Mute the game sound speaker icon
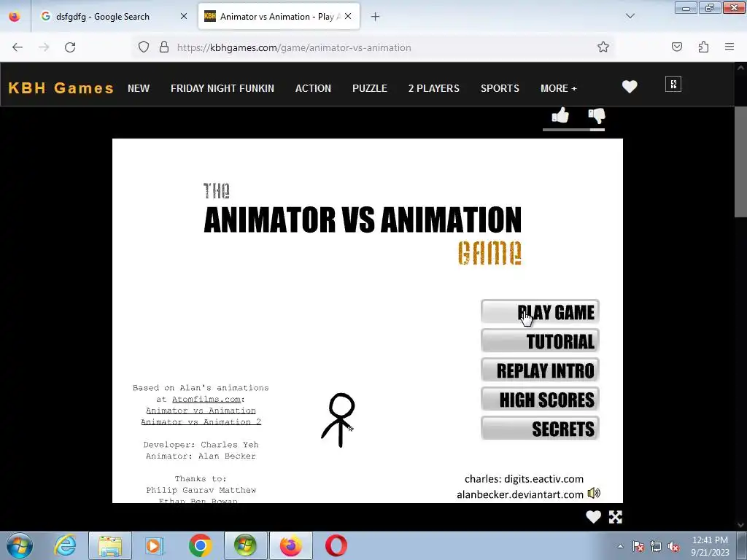Viewport: 747px width, 560px height. (x=594, y=494)
